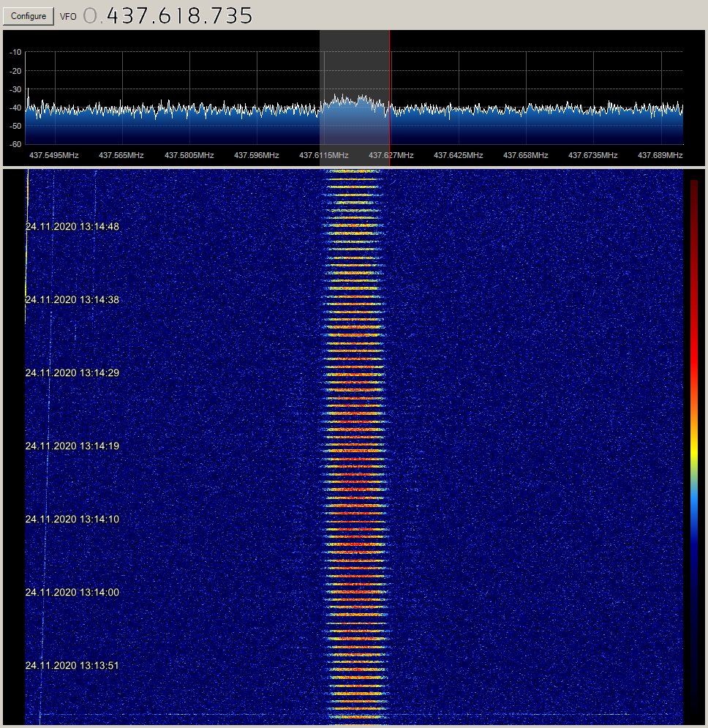708x728 pixels.
Task: Click the VFO frequency display 437.618.735
Action: point(167,16)
